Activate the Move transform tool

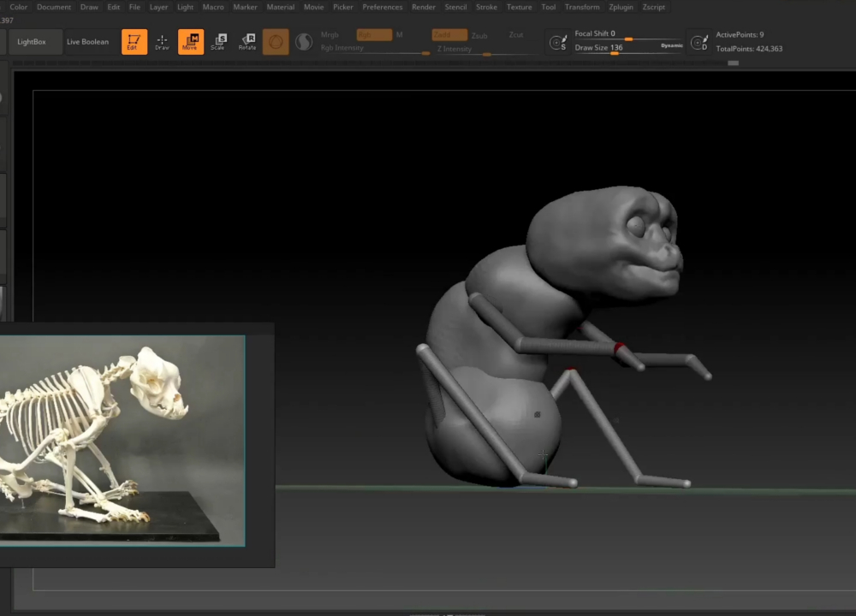click(191, 42)
